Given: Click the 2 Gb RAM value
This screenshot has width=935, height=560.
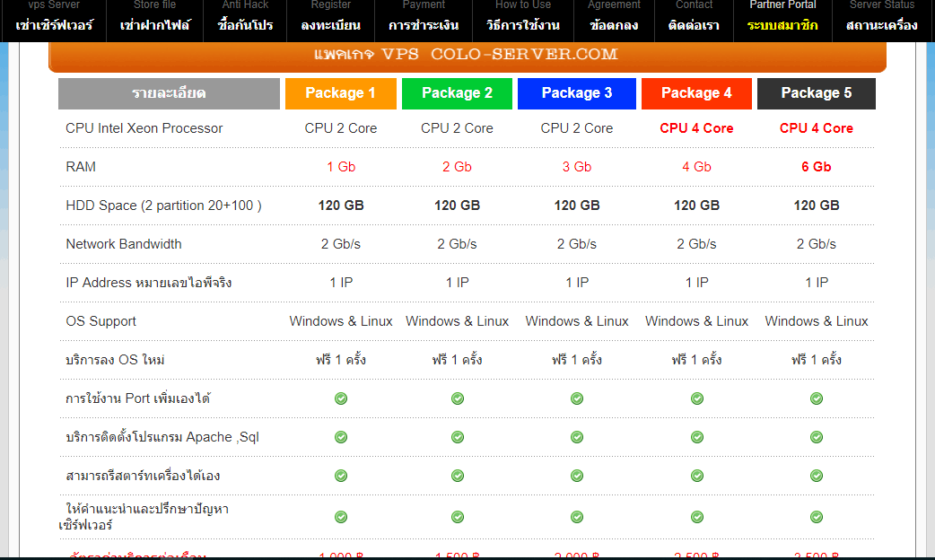Looking at the screenshot, I should 457,167.
